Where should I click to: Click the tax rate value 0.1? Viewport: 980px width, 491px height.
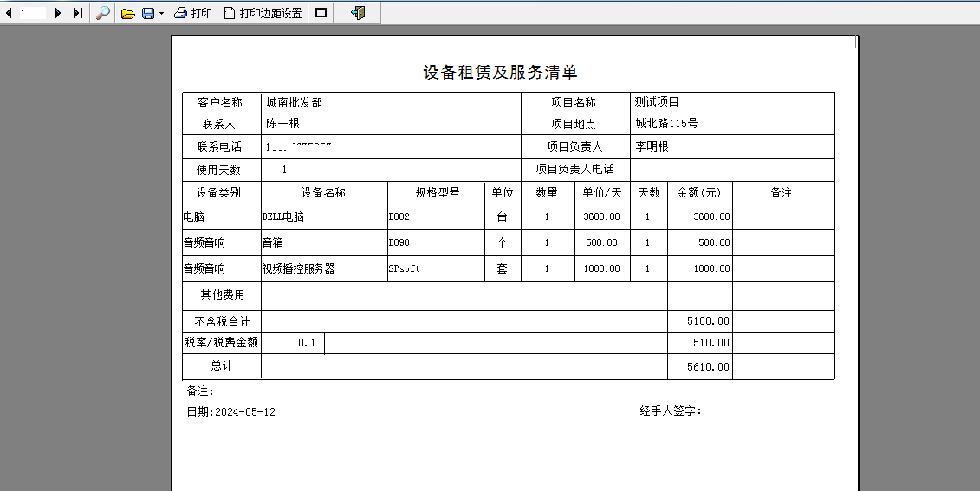pyautogui.click(x=307, y=342)
